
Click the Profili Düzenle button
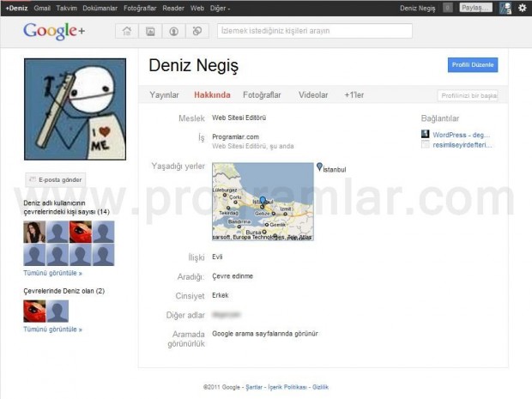(473, 65)
